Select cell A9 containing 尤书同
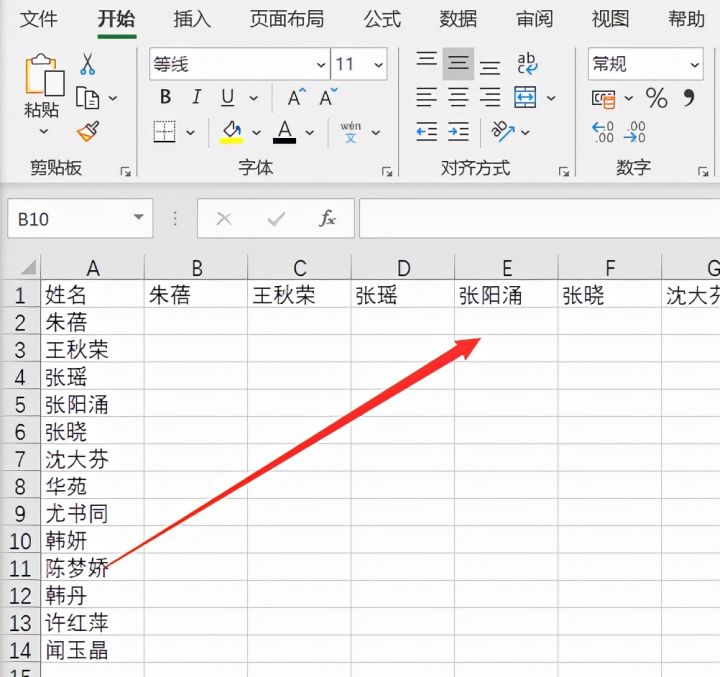This screenshot has width=720, height=677. click(92, 514)
